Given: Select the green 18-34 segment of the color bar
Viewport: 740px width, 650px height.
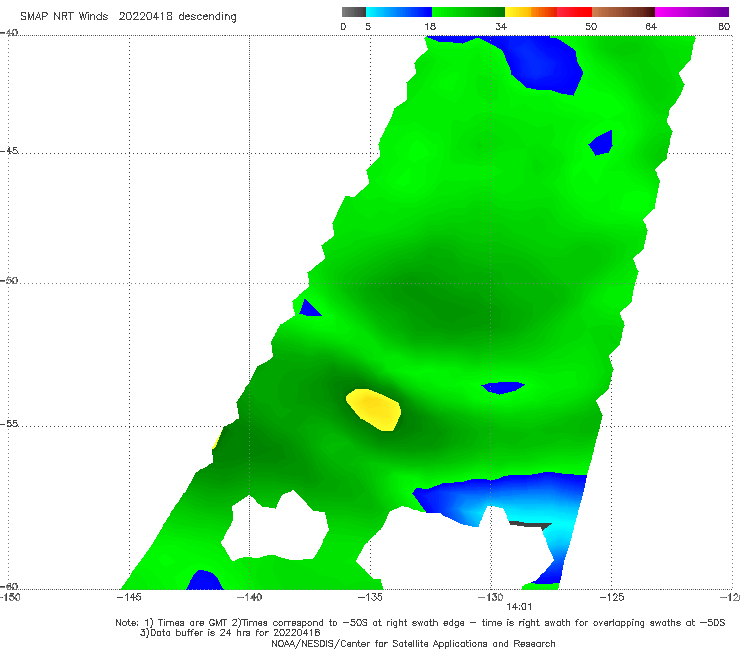Looking at the screenshot, I should click(x=468, y=12).
